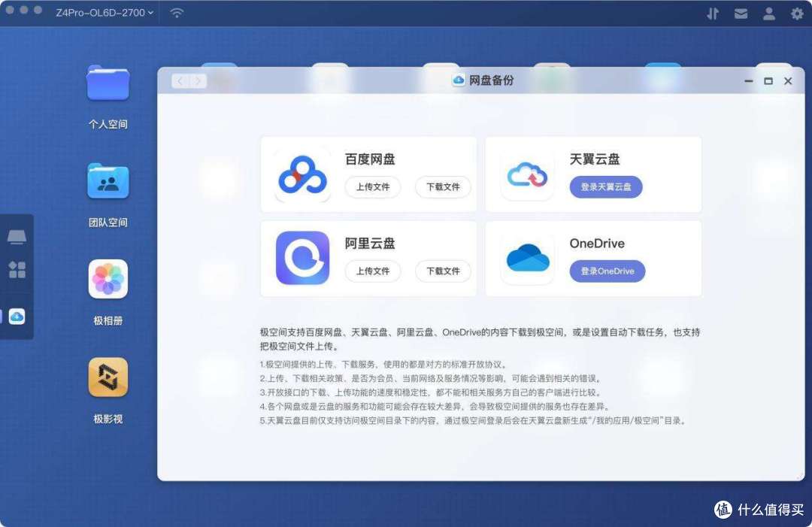
Task: Select the cloud backup icon in left dock
Action: 17,317
